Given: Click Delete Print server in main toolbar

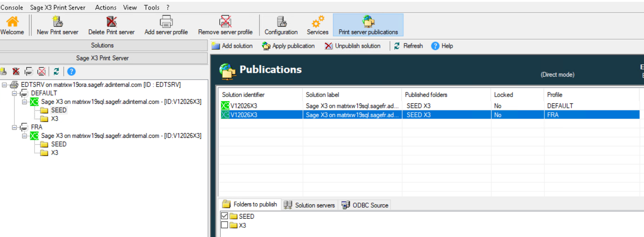Looking at the screenshot, I should [x=111, y=25].
